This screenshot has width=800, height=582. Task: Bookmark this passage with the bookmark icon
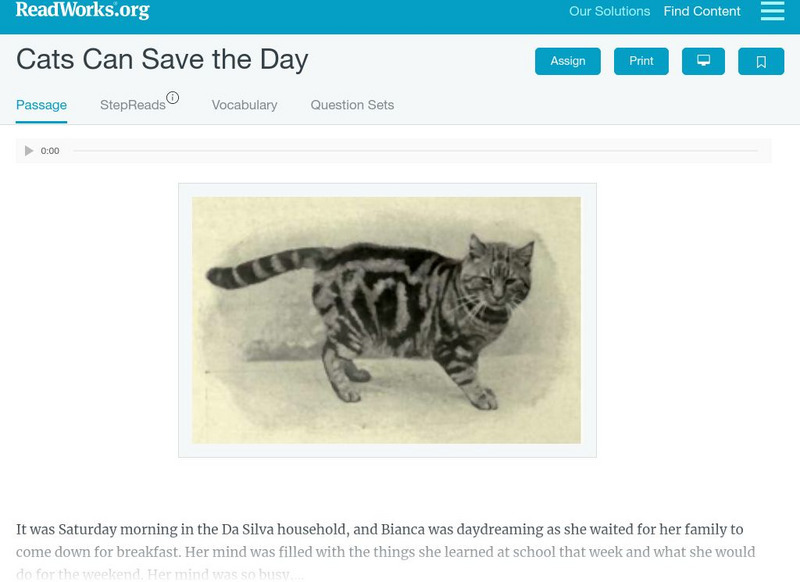(761, 62)
